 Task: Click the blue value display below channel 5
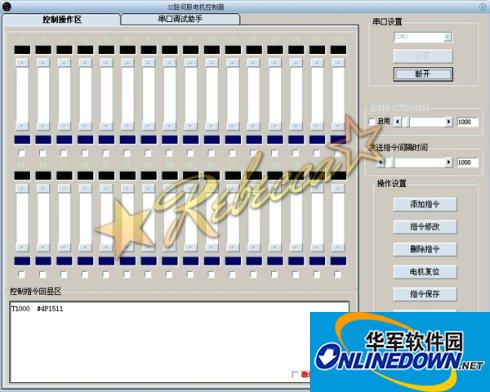pyautogui.click(x=106, y=140)
